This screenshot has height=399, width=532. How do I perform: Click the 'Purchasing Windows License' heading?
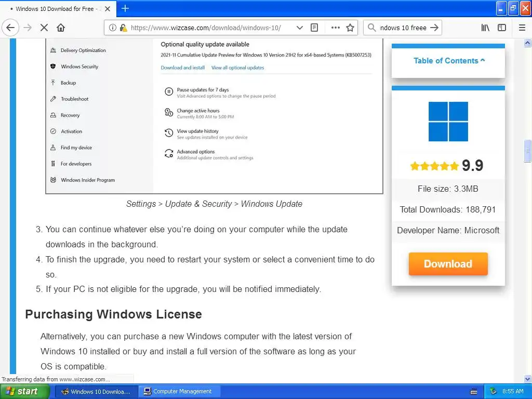point(113,314)
